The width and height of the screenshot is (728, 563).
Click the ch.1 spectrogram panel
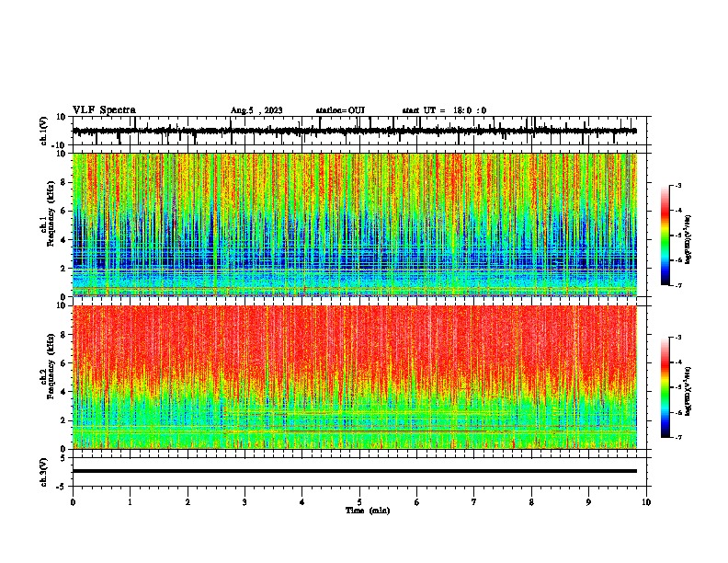(355, 224)
